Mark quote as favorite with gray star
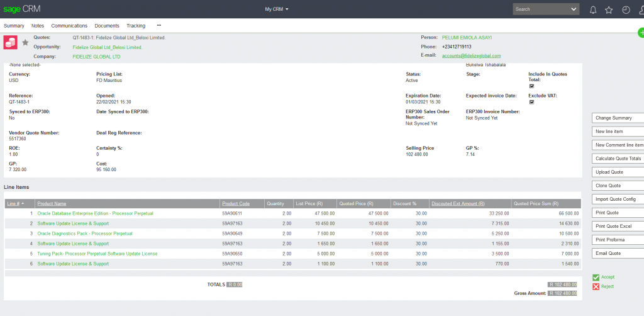 coord(25,42)
